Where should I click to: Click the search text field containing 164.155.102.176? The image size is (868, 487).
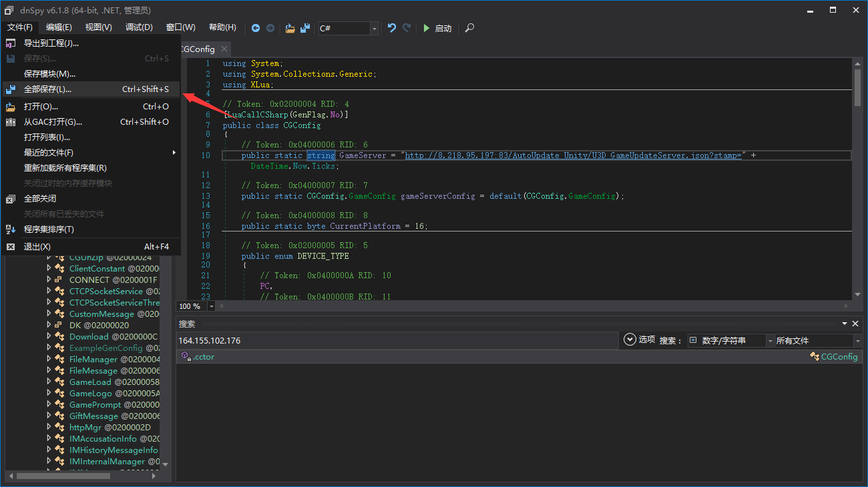point(397,341)
